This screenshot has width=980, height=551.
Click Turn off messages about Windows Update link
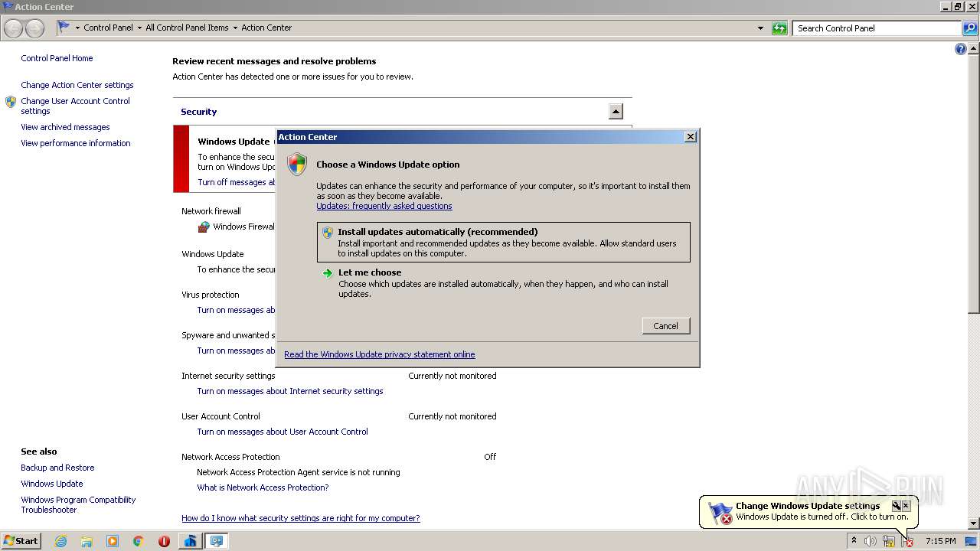coord(237,182)
